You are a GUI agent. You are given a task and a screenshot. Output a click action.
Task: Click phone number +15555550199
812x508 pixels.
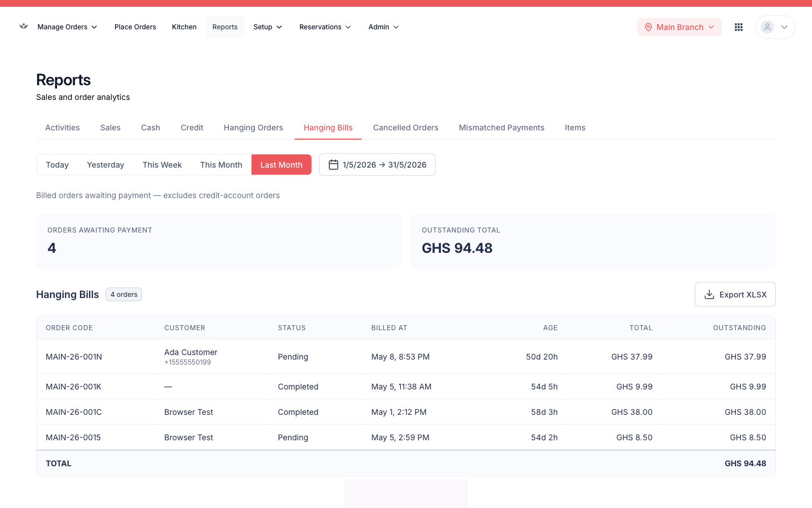pyautogui.click(x=187, y=362)
